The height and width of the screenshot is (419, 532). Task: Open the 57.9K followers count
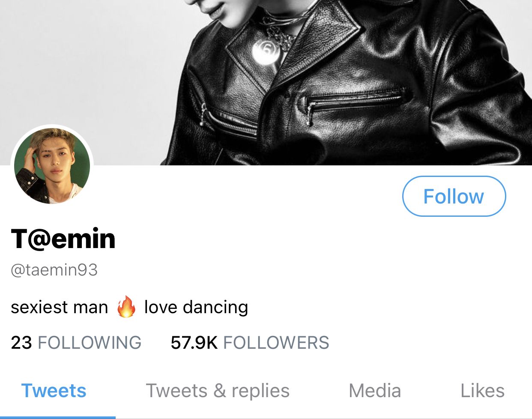(x=194, y=343)
